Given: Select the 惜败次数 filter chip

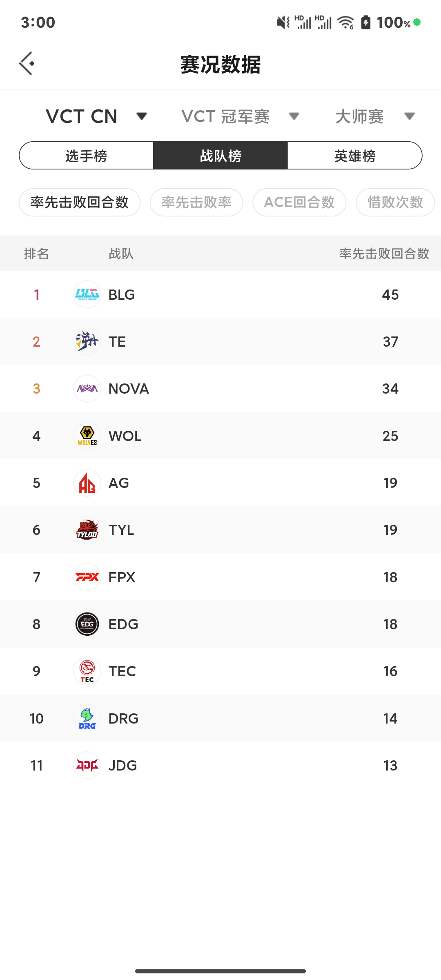Looking at the screenshot, I should (x=395, y=202).
